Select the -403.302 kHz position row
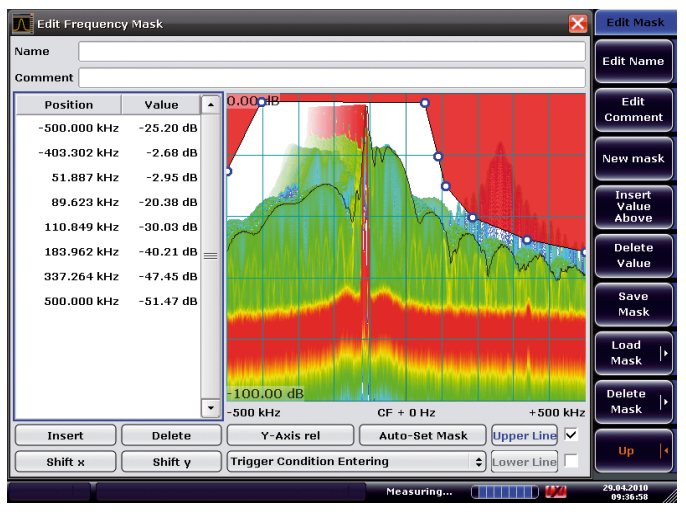The image size is (686, 514). pyautogui.click(x=79, y=153)
